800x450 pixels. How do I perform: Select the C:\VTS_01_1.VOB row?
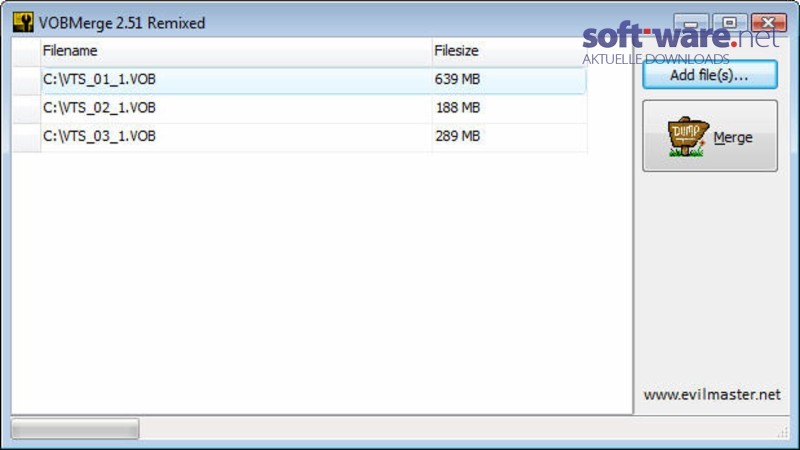(x=314, y=80)
